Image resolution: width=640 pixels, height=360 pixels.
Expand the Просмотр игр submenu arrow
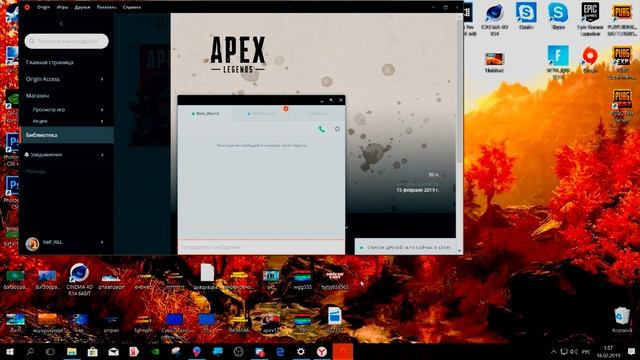tap(102, 110)
